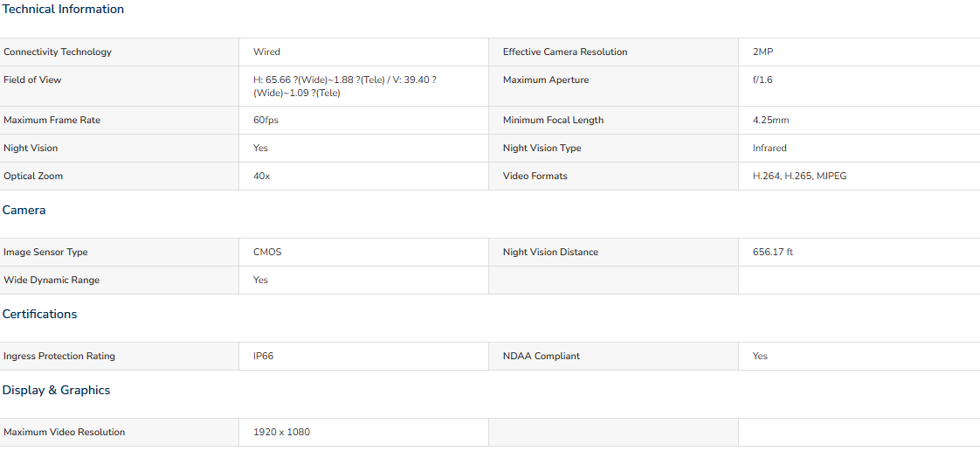Screen dimensions: 980x451
Task: Click the Camera section heading
Action: [x=24, y=210]
